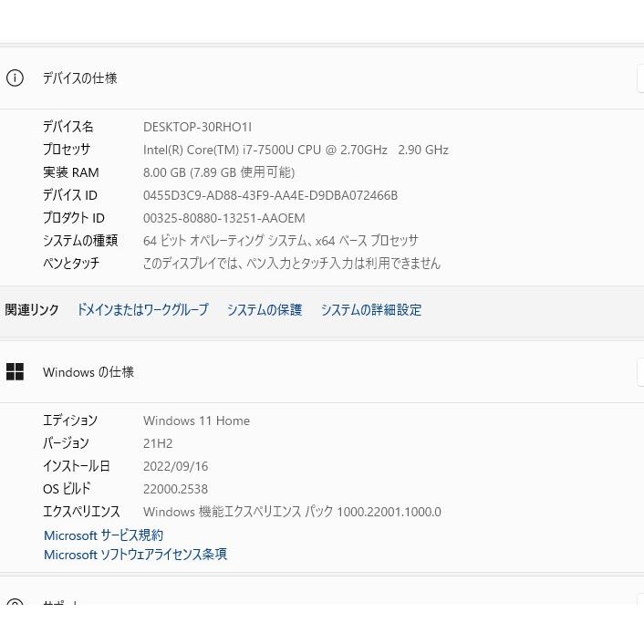This screenshot has width=644, height=644.
Task: Select edition value Windows 11 Home
Action: [196, 421]
